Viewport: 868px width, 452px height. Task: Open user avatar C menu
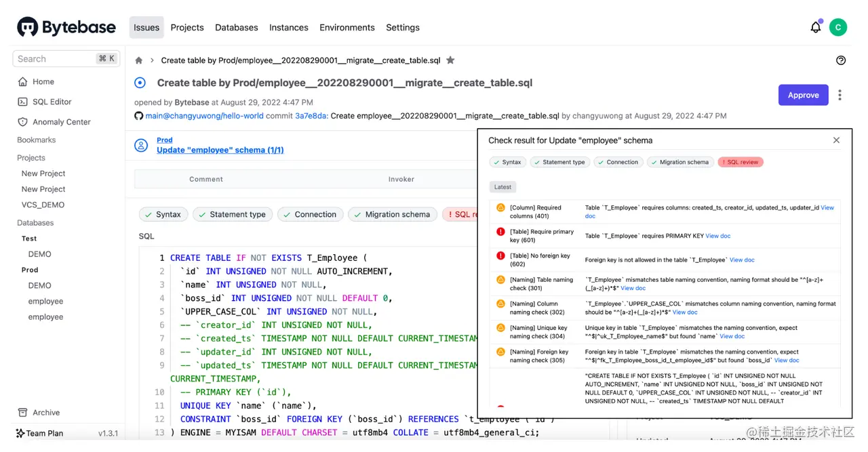(838, 27)
